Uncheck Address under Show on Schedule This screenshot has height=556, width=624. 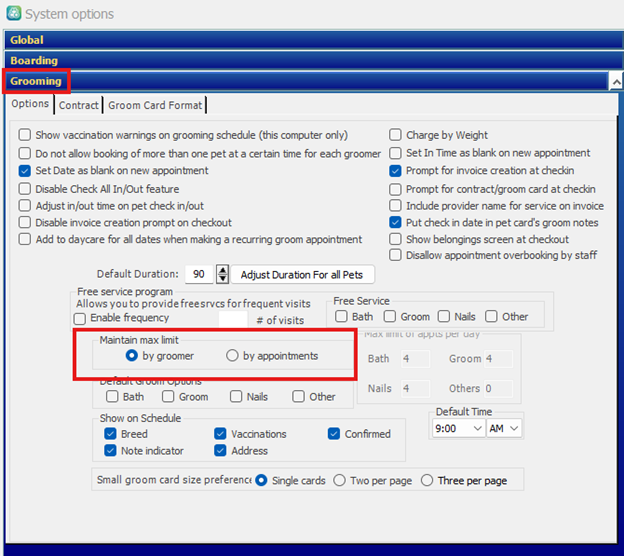click(220, 451)
